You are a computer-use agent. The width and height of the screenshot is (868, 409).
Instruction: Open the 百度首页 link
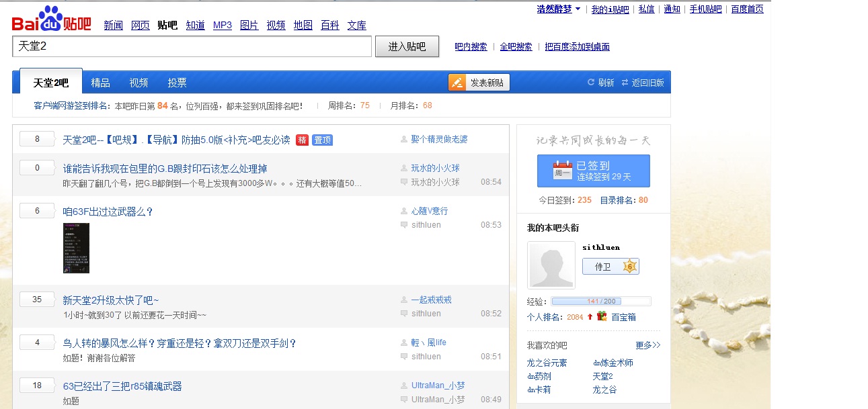pos(747,9)
